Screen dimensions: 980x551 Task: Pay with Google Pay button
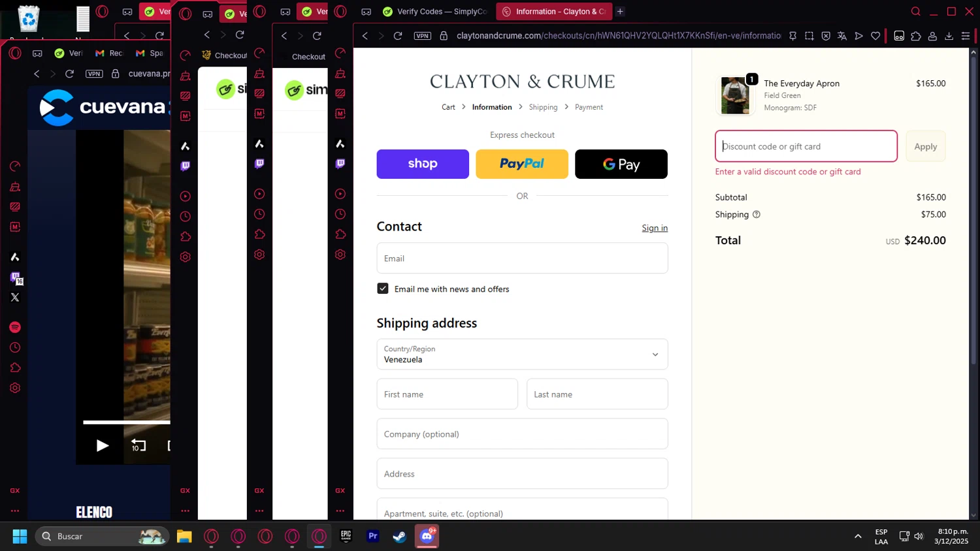(621, 164)
